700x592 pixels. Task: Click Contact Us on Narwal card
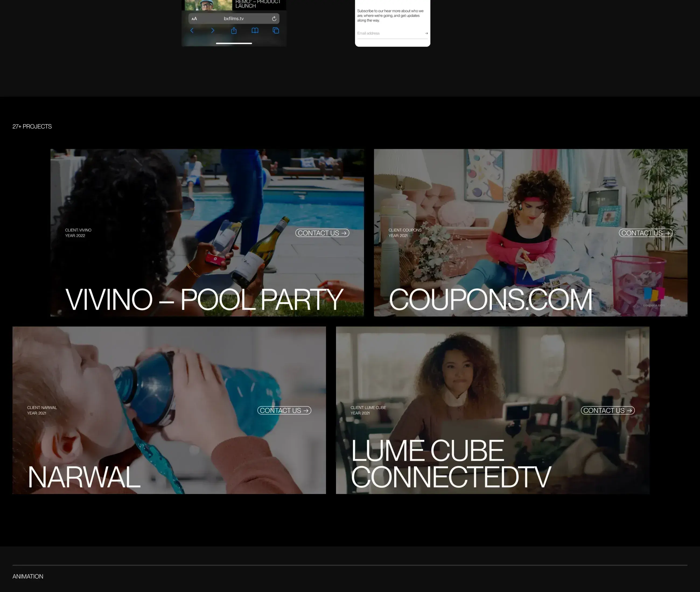(284, 411)
